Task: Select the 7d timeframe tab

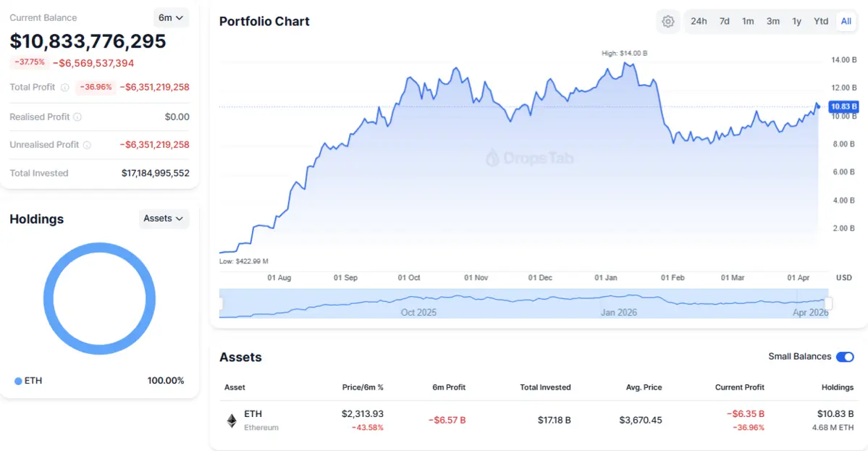Action: point(724,21)
